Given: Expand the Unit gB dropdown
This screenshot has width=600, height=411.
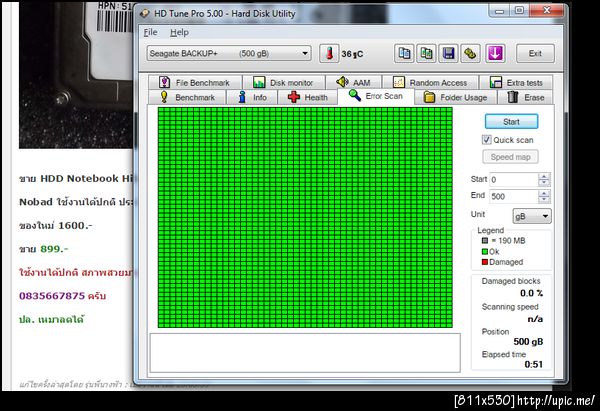Looking at the screenshot, I should click(x=532, y=216).
